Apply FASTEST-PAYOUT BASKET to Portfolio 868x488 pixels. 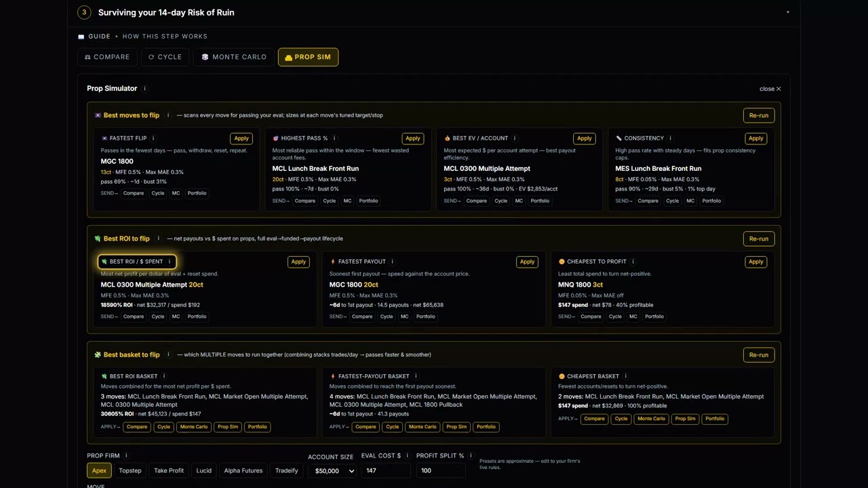(x=486, y=427)
